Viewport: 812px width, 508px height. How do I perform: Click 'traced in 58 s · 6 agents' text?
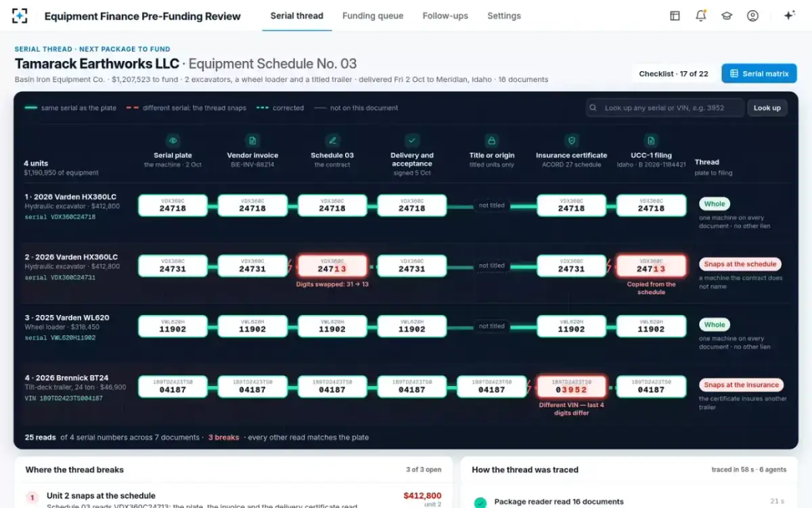click(750, 469)
